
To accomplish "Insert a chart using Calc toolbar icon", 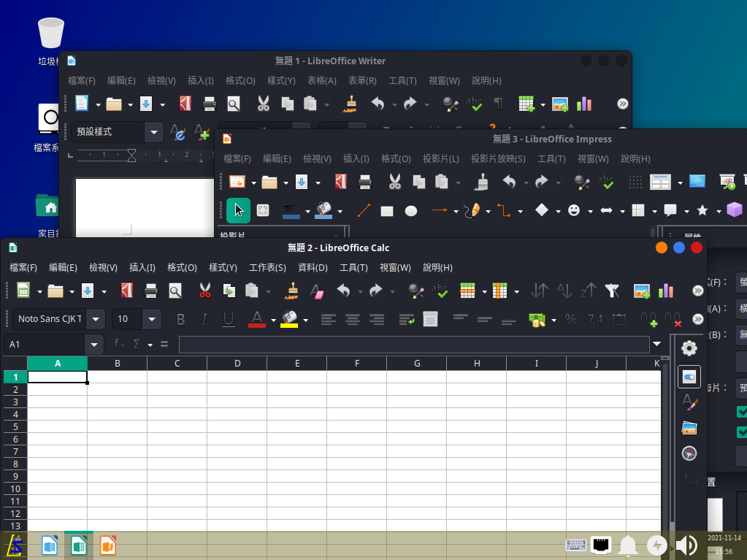I will pos(665,291).
